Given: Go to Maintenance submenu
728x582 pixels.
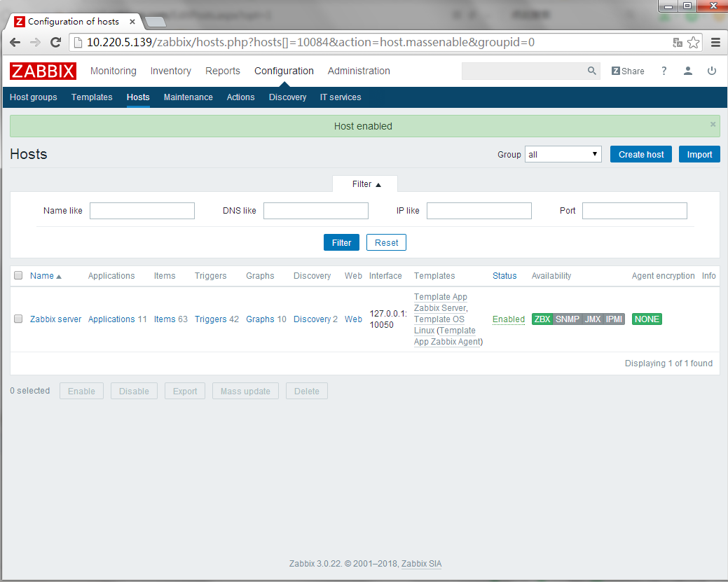Looking at the screenshot, I should coord(188,97).
